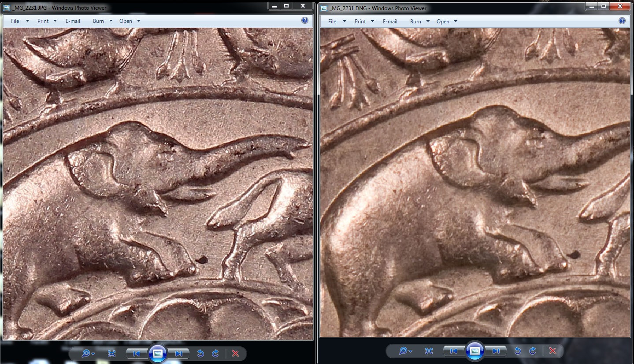Screen dimensions: 634x364
Task: Click the DNG window title bar app icon
Action: click(x=324, y=7)
